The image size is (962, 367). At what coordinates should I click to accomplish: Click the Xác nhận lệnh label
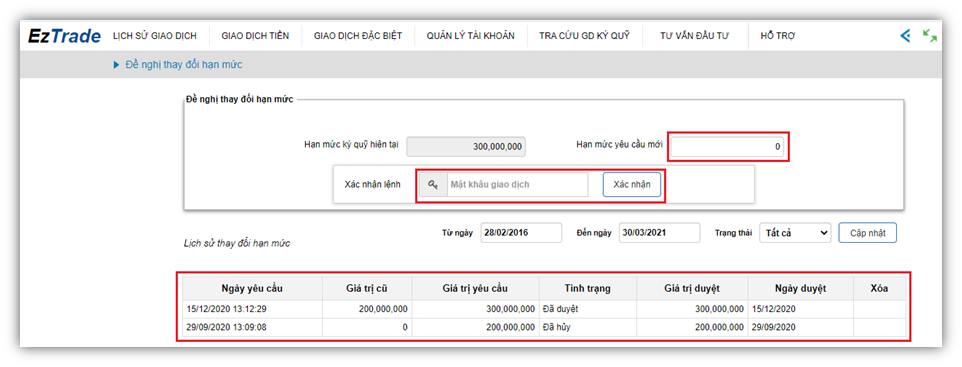tap(373, 184)
